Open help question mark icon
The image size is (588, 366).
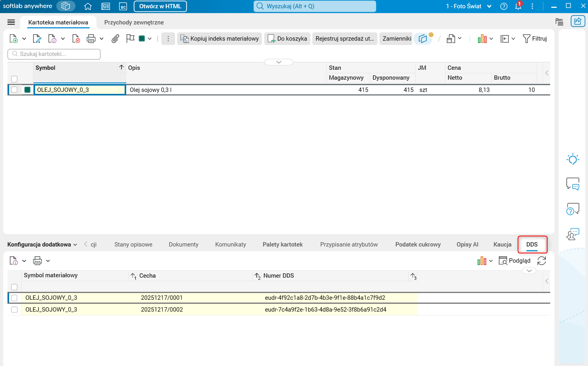pos(504,6)
